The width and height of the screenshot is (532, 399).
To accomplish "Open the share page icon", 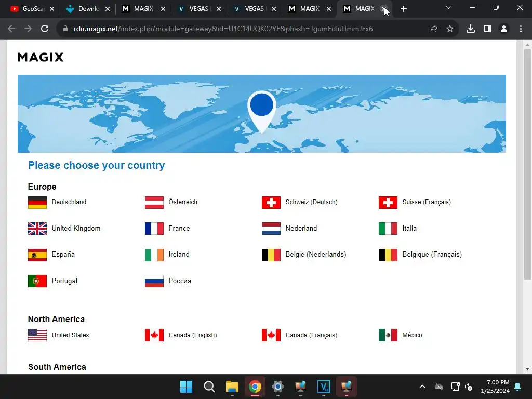I will 433,29.
